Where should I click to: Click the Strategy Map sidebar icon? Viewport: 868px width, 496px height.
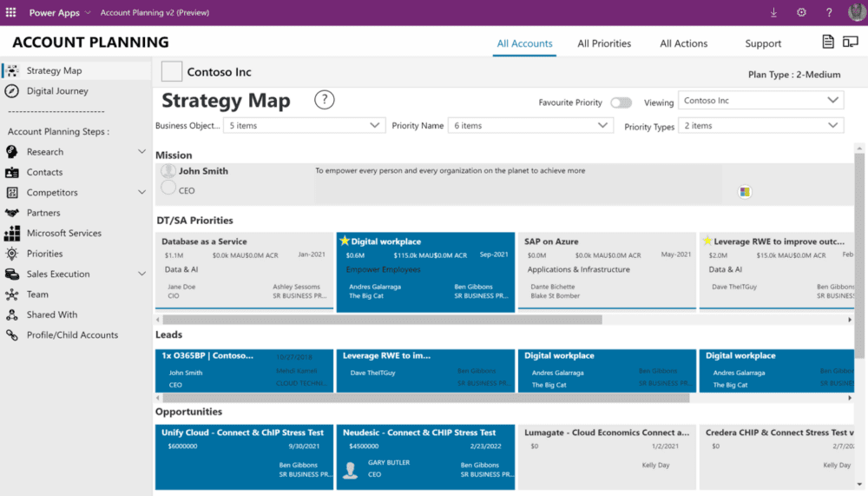tap(11, 70)
